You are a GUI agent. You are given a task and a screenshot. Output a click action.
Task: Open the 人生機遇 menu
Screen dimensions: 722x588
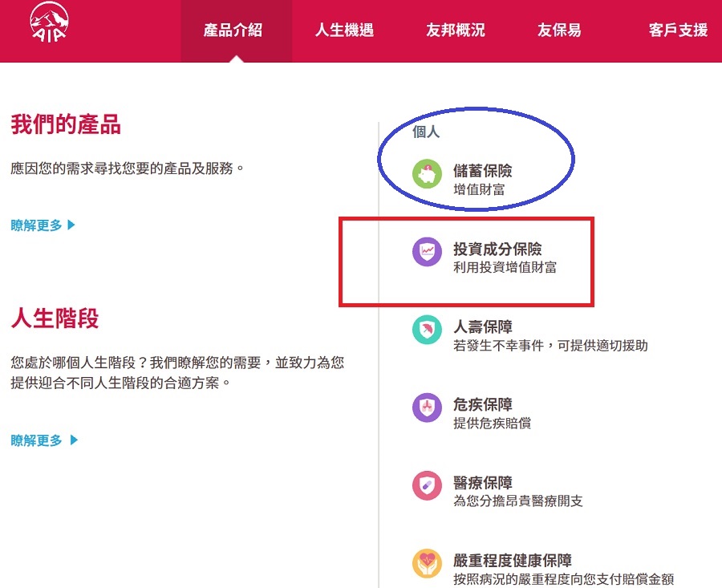[344, 31]
